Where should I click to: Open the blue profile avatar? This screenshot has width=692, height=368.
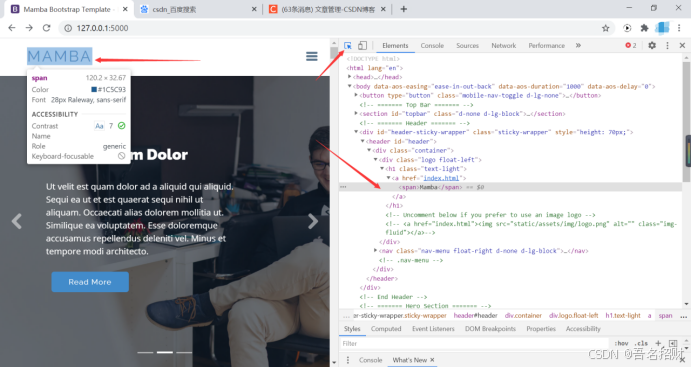coord(662,28)
